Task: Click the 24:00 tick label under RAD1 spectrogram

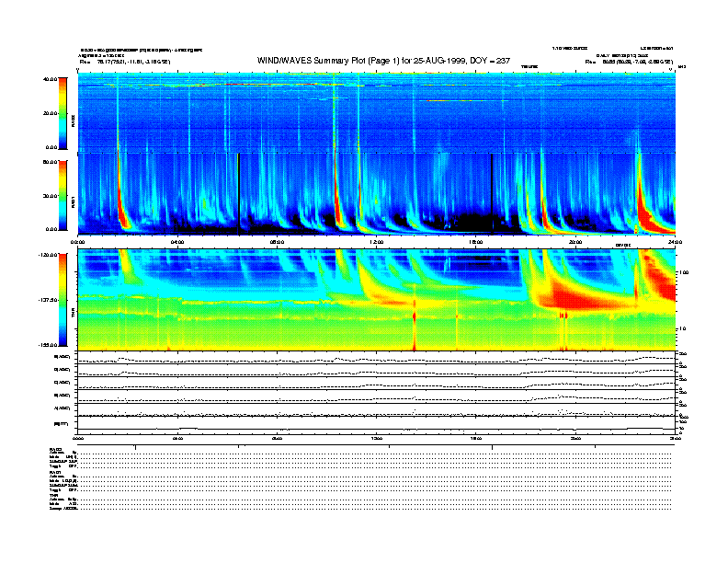Action: [675, 242]
